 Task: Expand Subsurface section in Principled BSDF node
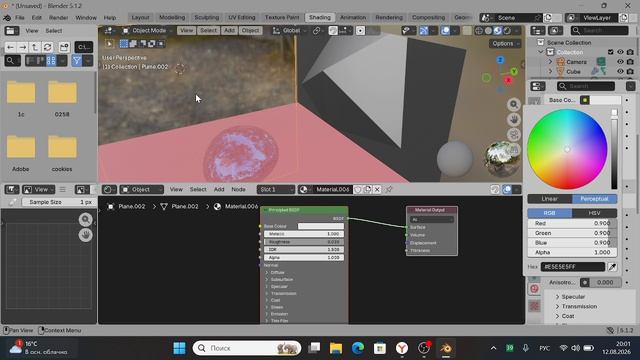click(267, 280)
